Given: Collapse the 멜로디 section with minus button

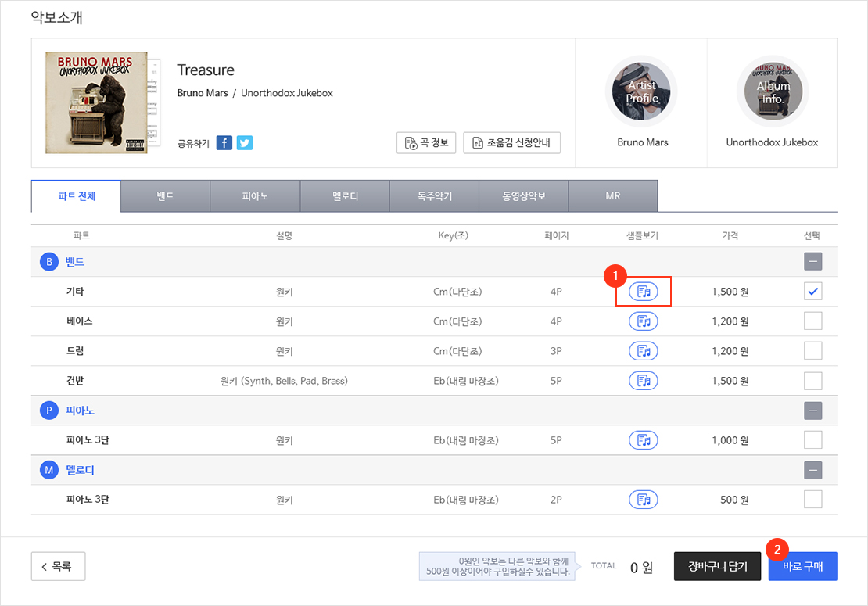Looking at the screenshot, I should point(812,470).
